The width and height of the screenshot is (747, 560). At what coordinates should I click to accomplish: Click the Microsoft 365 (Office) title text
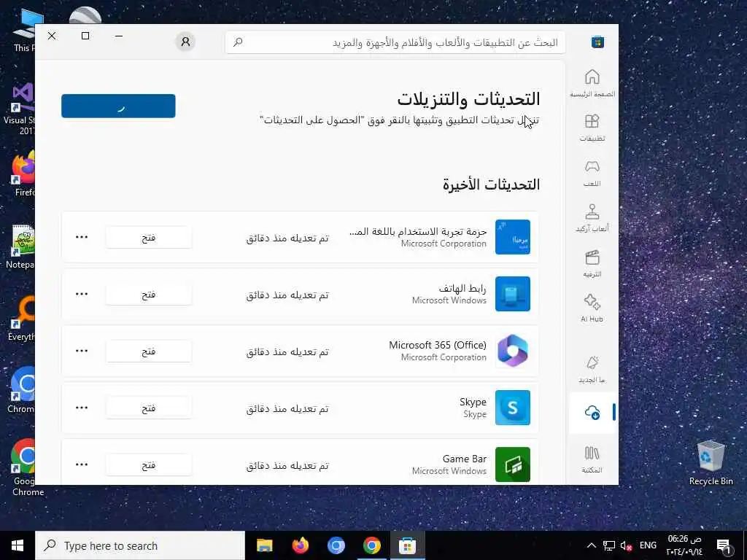click(438, 345)
